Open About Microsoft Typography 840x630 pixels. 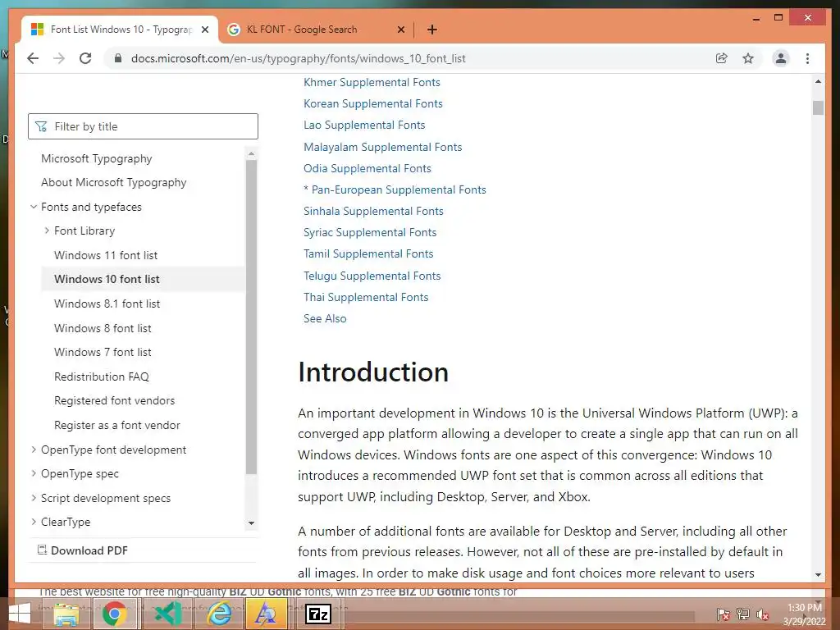pos(113,182)
